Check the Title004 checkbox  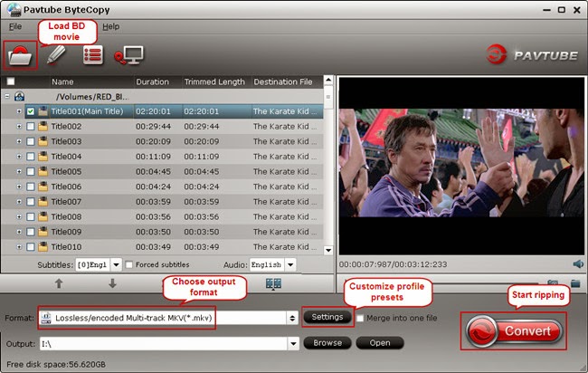click(31, 157)
